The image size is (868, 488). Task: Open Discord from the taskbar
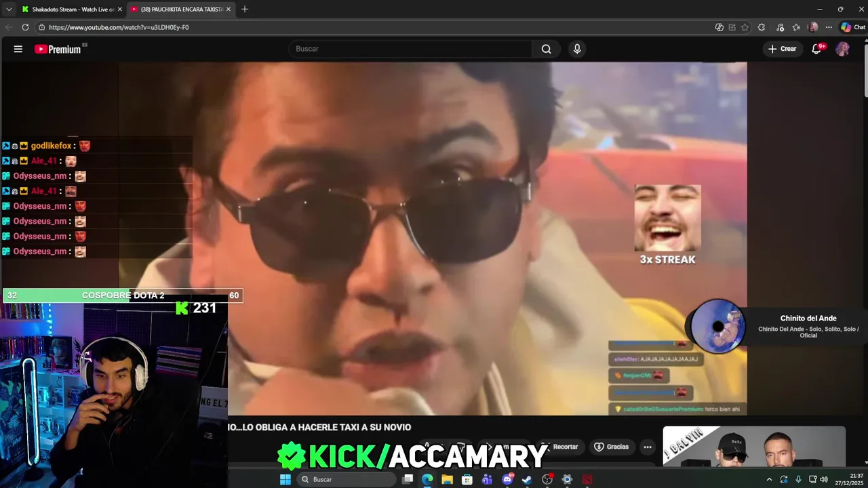tap(507, 479)
